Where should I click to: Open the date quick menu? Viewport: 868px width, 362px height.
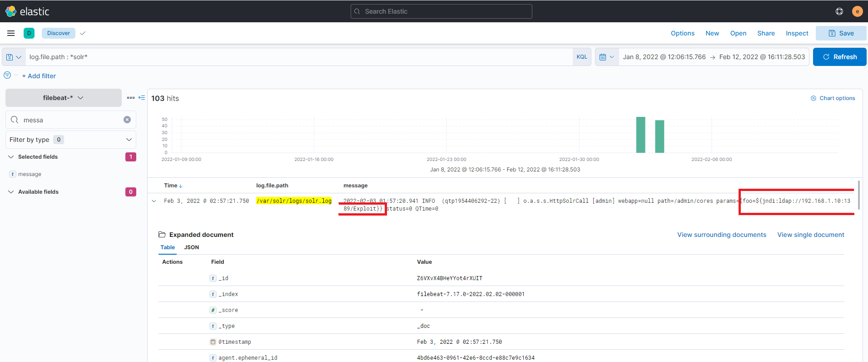pyautogui.click(x=606, y=57)
